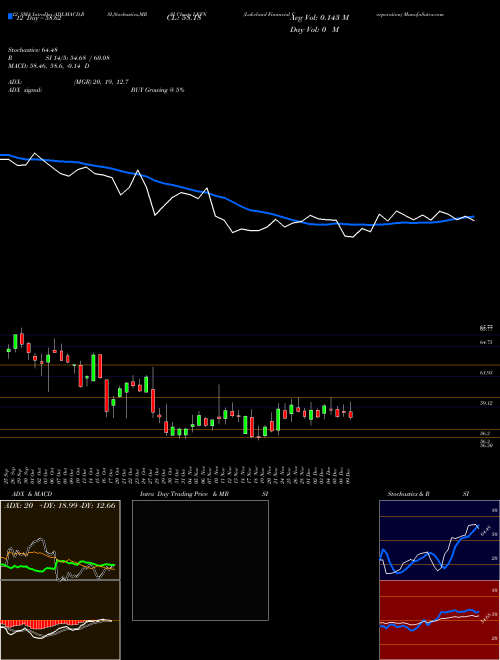Click the 'Stochastics & R' panel title
The image size is (500, 660).
pyautogui.click(x=409, y=494)
